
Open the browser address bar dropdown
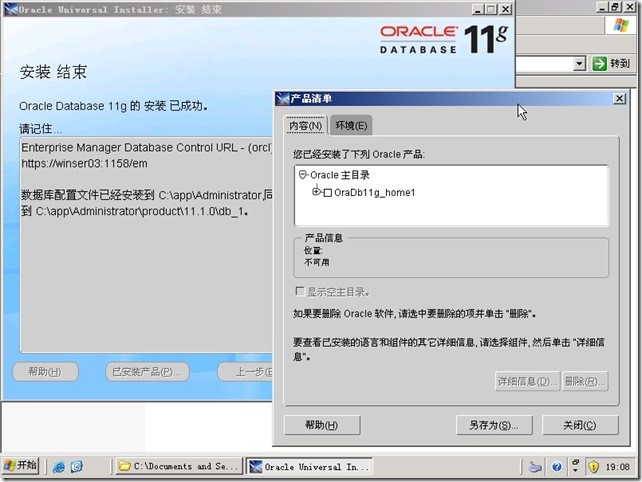coord(578,64)
